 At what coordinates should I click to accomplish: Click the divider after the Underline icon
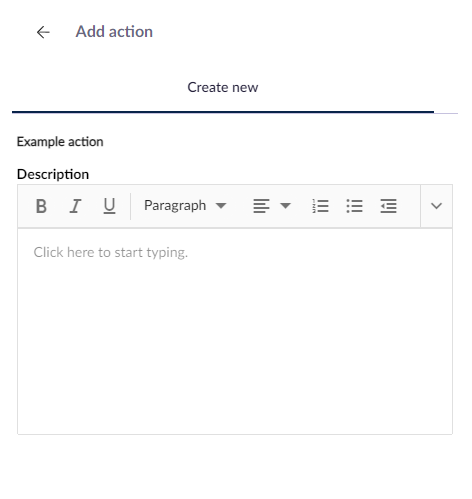(130, 206)
